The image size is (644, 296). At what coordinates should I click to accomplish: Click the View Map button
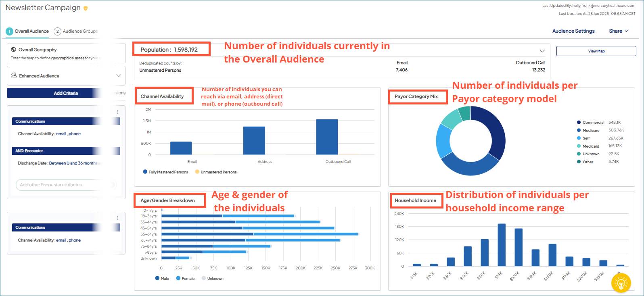coord(596,51)
